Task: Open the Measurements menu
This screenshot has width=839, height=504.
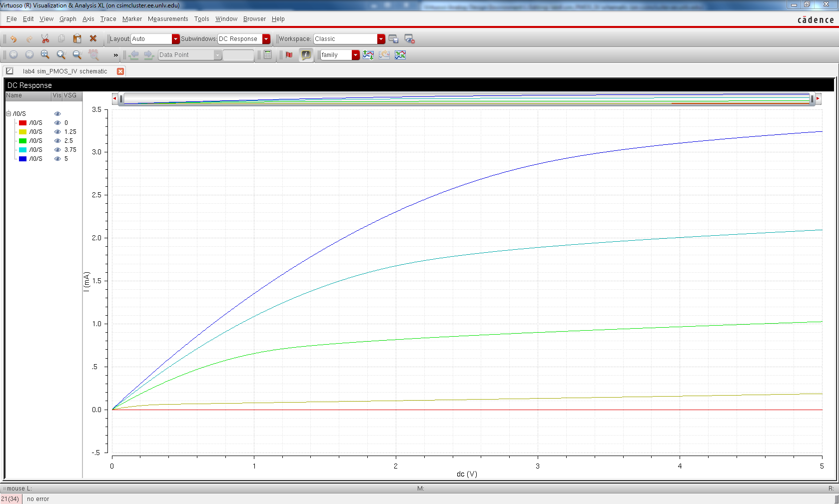Action: click(168, 19)
